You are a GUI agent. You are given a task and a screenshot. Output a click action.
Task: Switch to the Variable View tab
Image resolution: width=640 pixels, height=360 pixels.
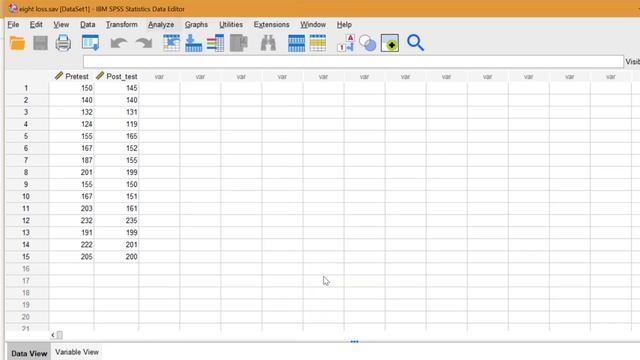77,352
